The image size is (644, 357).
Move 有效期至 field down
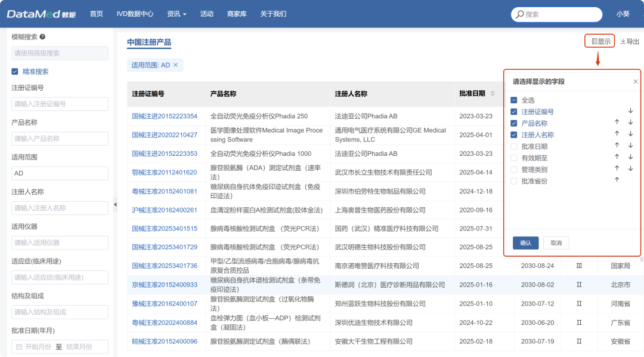tap(630, 156)
